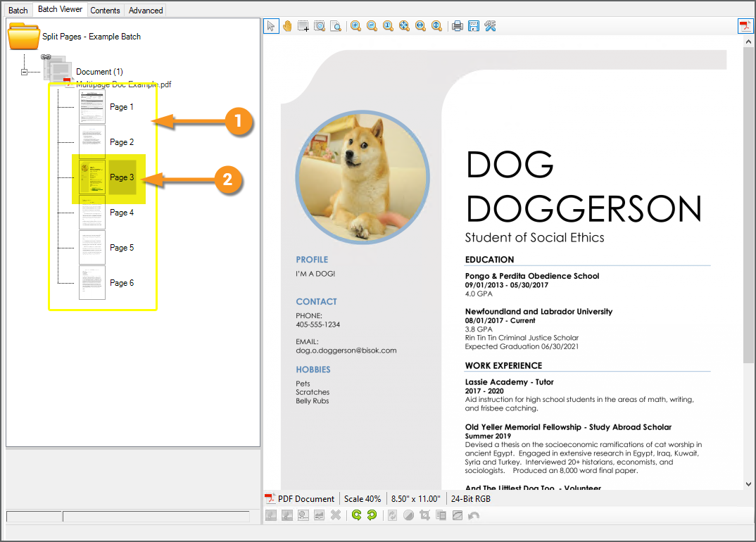
Task: Switch to the Batch Viewer tab
Action: pyautogui.click(x=61, y=9)
